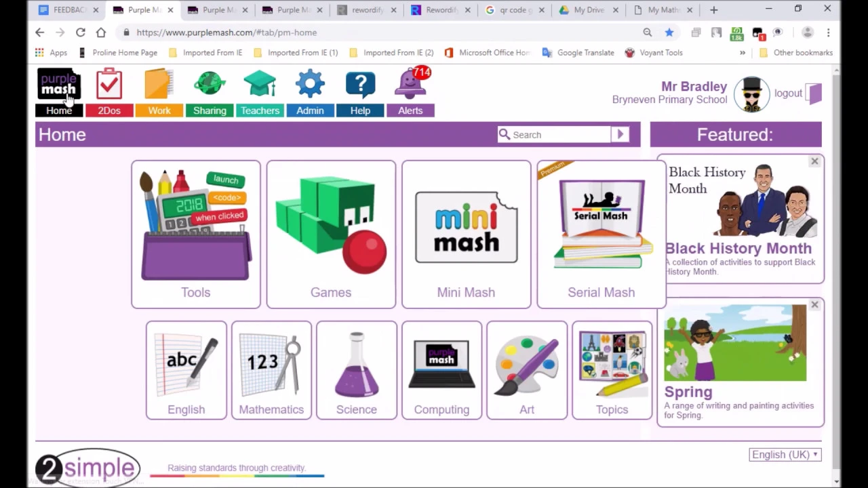Click into the Search input field
Viewport: 868px width, 488px height.
pyautogui.click(x=561, y=135)
